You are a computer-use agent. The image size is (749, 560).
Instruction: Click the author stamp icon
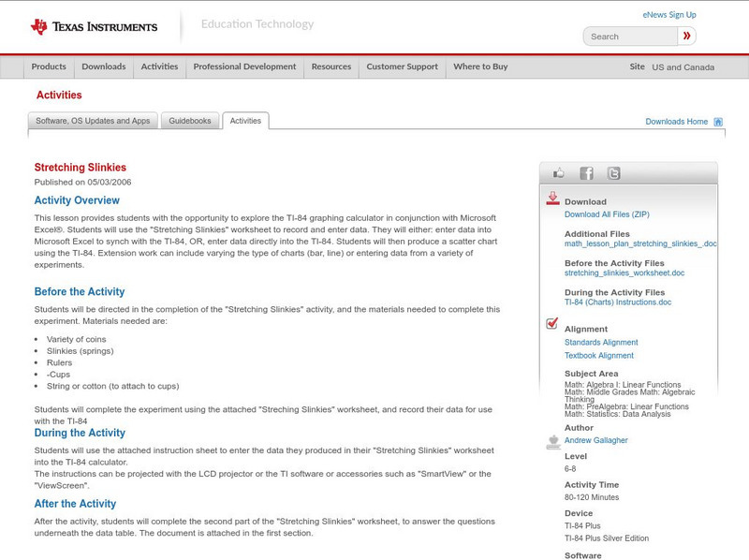[x=553, y=442]
